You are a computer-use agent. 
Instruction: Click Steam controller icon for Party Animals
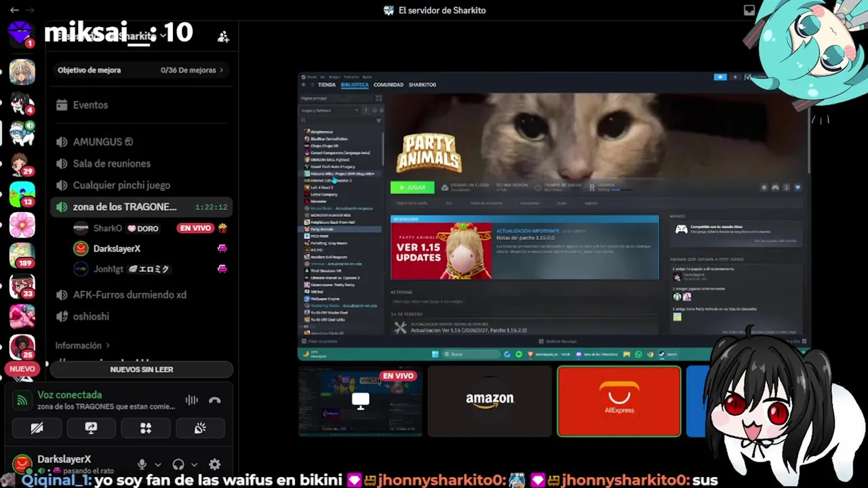click(x=775, y=188)
